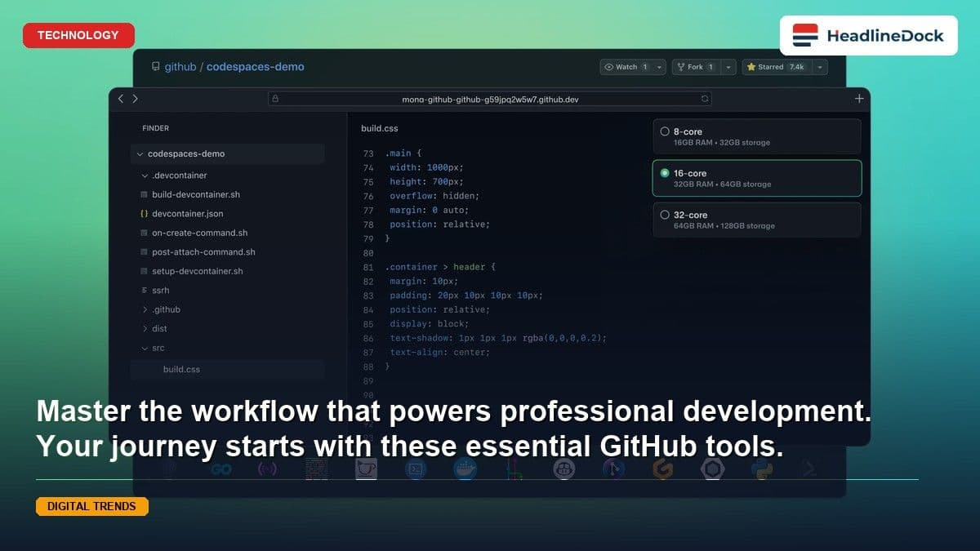Switch to the build.css editor tab
Screen dimensions: 980x551
pos(380,128)
